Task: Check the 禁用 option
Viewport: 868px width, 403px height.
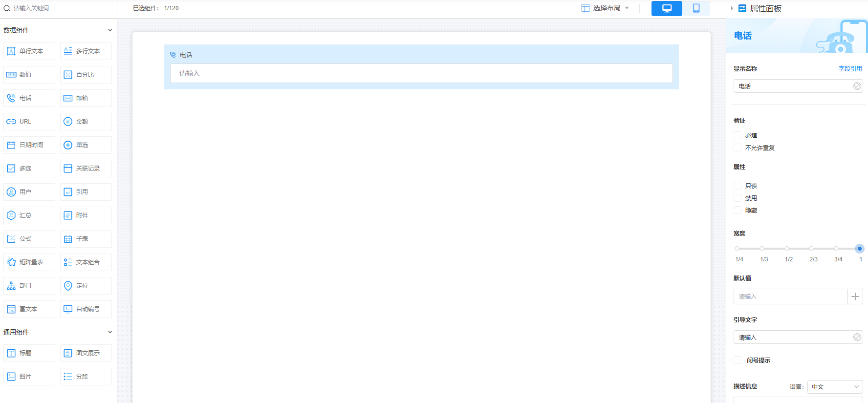Action: coord(738,198)
